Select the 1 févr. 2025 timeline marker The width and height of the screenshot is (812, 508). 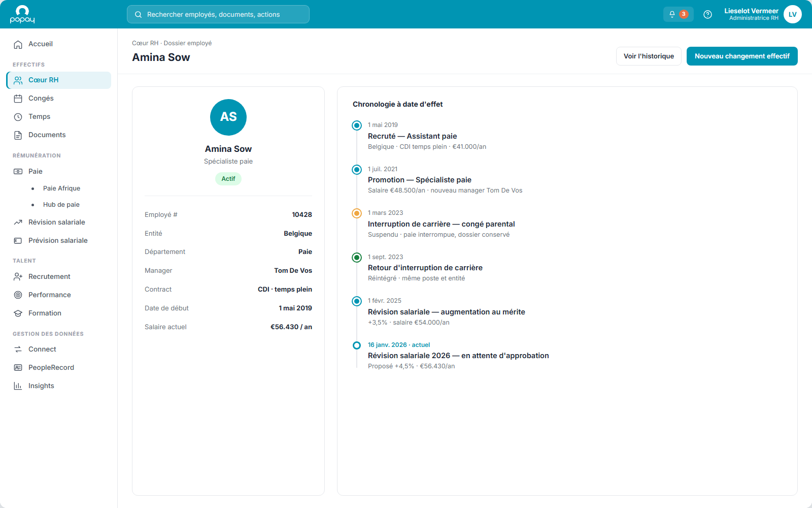[357, 301]
